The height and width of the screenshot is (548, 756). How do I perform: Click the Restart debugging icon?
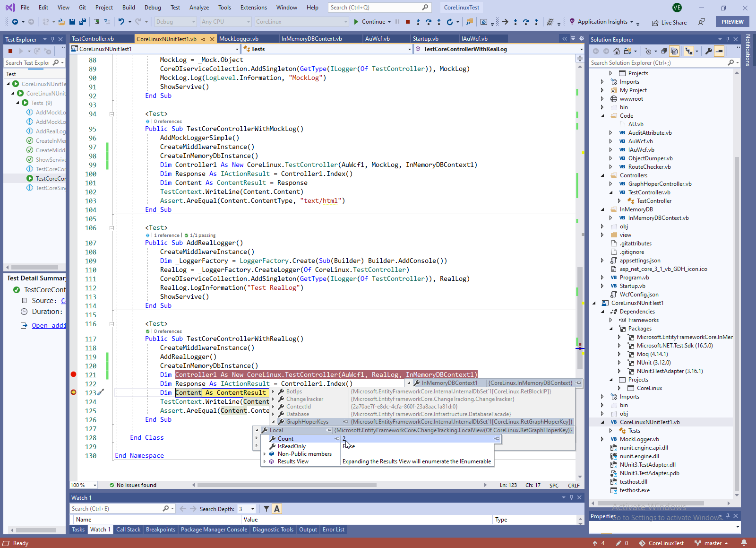click(449, 22)
